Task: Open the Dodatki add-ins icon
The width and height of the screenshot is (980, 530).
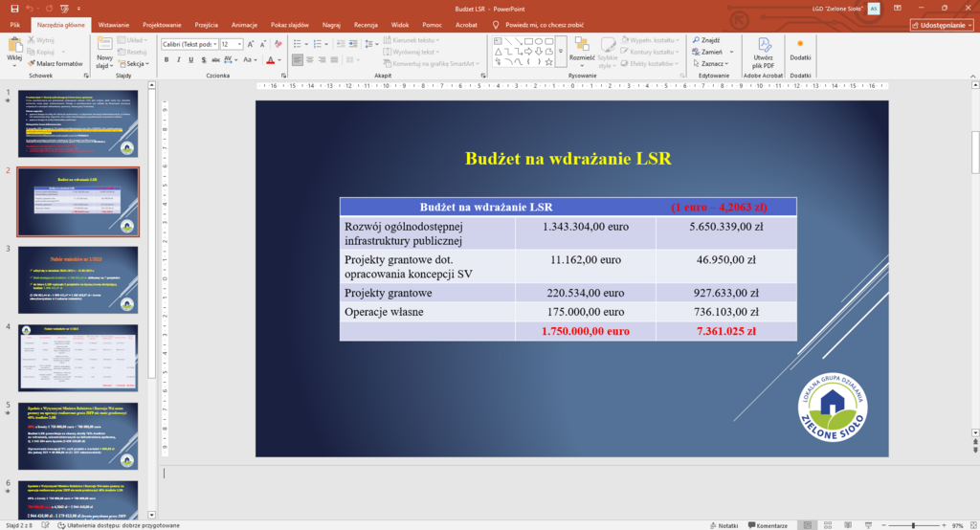Action: (800, 48)
